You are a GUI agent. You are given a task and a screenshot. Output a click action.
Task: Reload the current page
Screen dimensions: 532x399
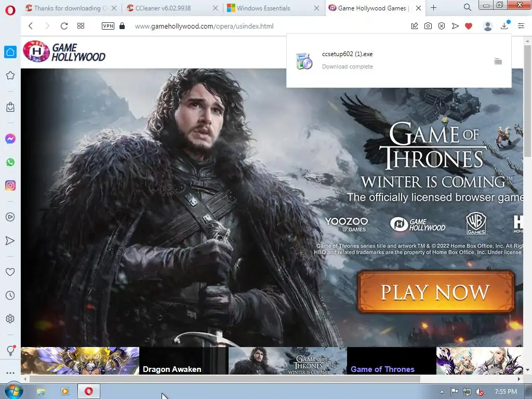point(64,26)
